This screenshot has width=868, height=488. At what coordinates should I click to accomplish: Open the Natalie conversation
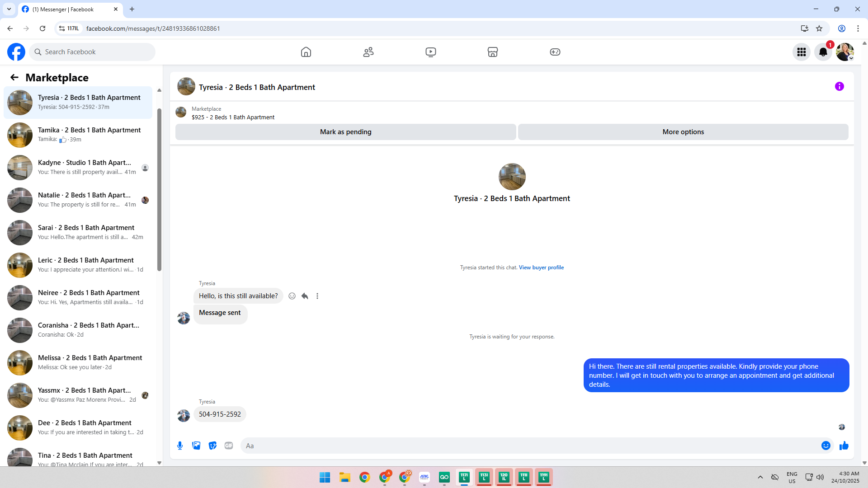tap(78, 200)
